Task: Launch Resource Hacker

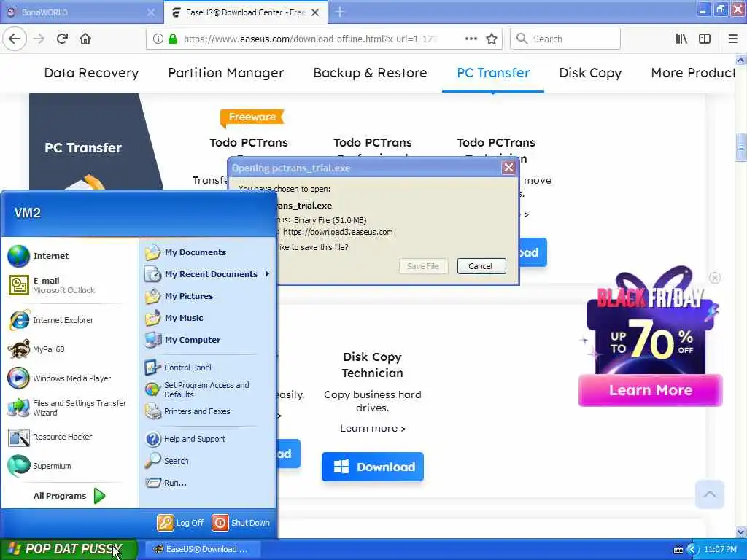Action: coord(71,437)
